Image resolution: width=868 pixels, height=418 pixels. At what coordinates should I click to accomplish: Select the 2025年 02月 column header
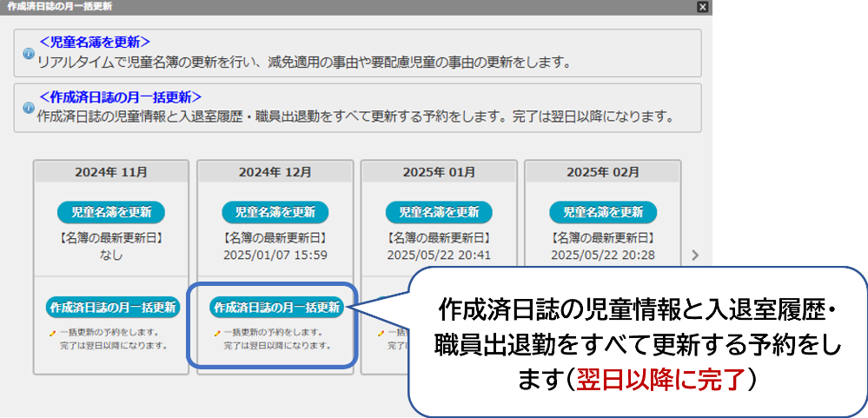603,172
